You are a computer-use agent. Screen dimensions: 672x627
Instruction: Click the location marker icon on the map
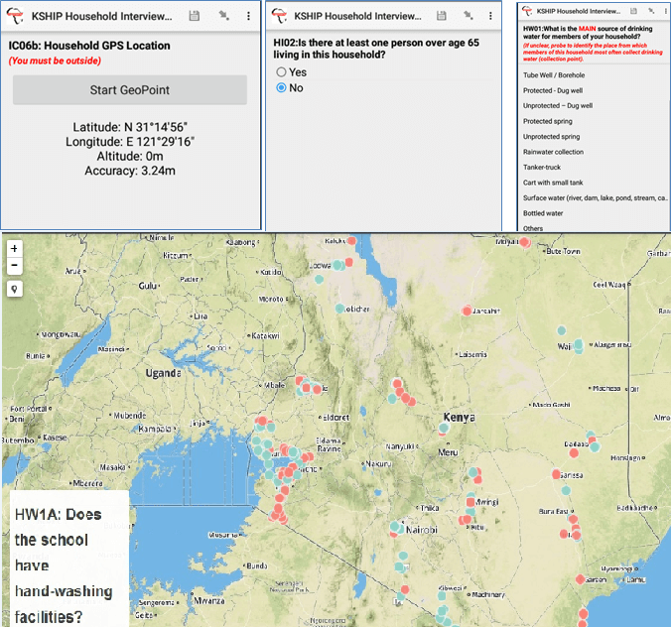[14, 290]
